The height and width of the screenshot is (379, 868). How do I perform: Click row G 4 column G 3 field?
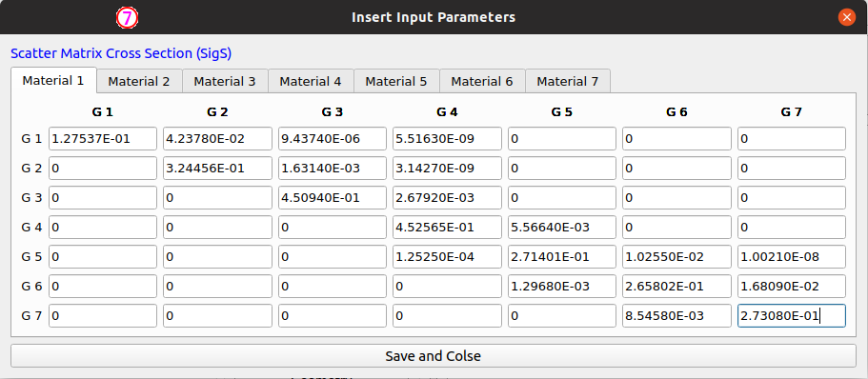point(333,227)
